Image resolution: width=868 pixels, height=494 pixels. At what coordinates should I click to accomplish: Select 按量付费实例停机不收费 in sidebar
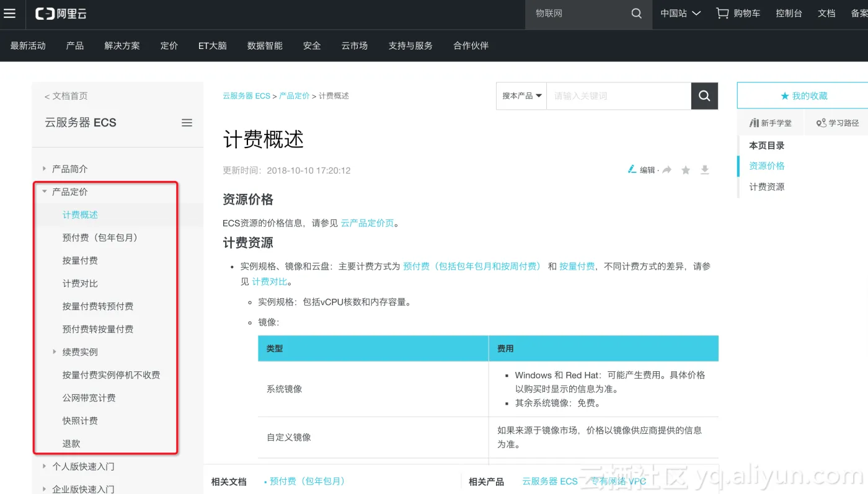click(111, 375)
